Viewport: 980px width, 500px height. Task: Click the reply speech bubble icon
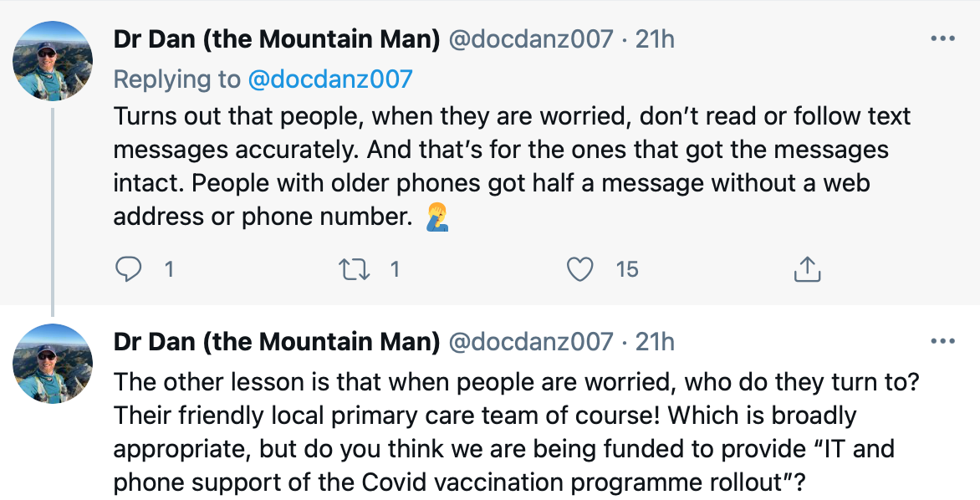click(x=128, y=268)
